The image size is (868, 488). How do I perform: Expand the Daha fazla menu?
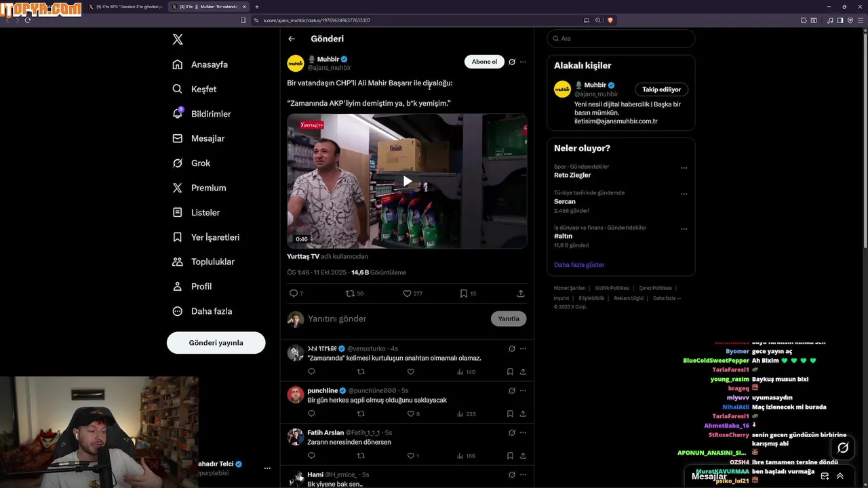(202, 311)
